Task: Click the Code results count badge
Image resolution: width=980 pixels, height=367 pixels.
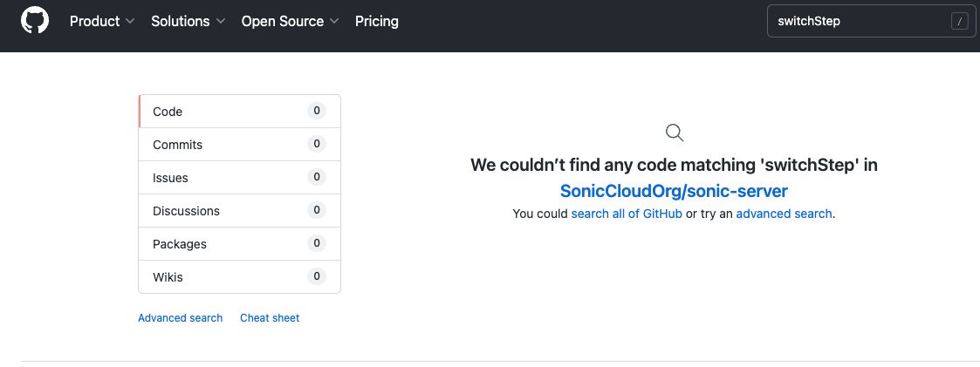Action: (x=317, y=111)
